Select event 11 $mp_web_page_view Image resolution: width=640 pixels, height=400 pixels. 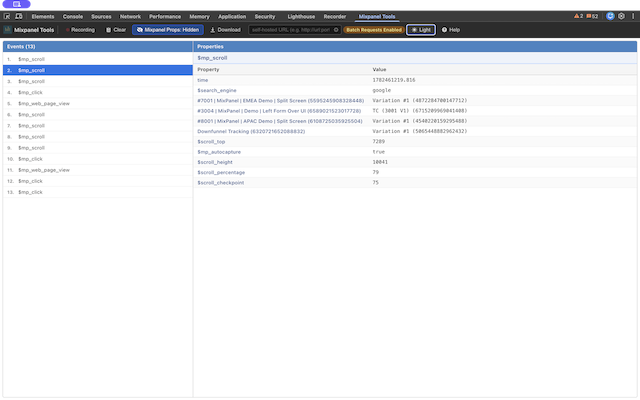(98, 170)
